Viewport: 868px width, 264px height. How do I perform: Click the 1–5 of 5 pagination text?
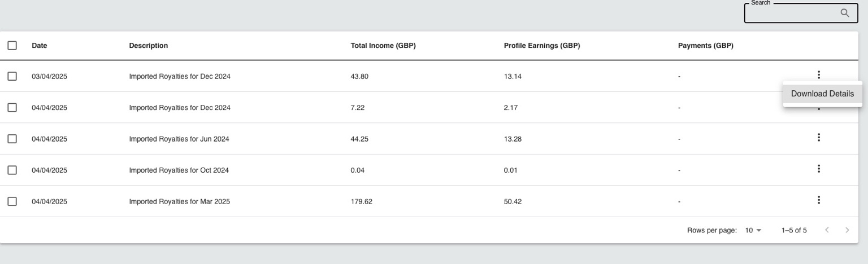pyautogui.click(x=794, y=231)
